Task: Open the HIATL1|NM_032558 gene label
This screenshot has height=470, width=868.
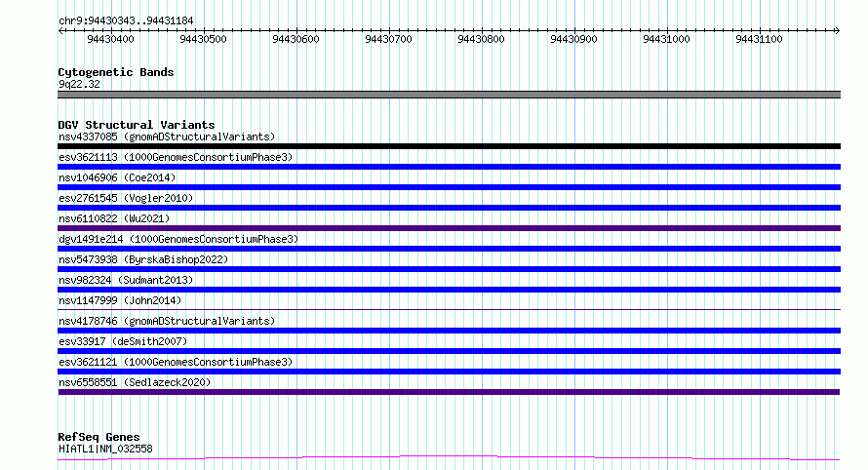Action: coord(105,449)
